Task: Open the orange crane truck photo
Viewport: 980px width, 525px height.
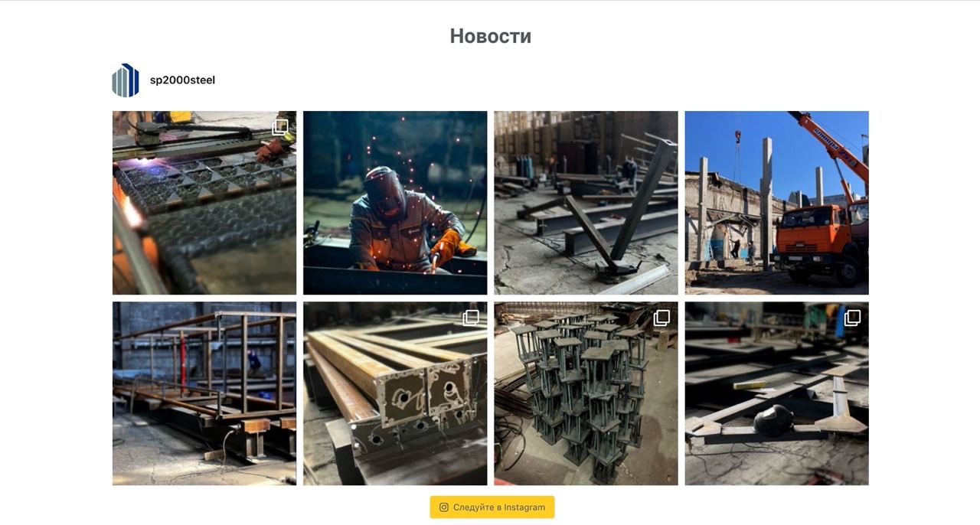Action: pos(777,203)
